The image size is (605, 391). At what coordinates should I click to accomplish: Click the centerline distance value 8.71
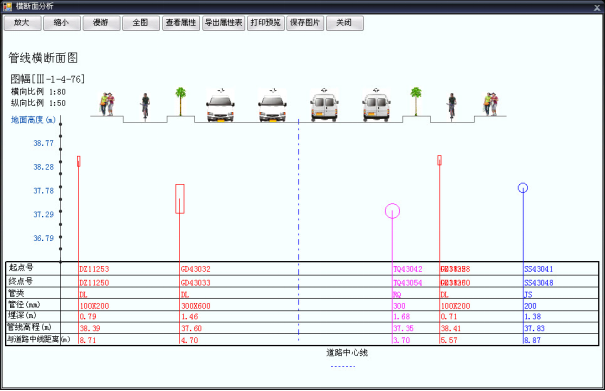pyautogui.click(x=88, y=340)
